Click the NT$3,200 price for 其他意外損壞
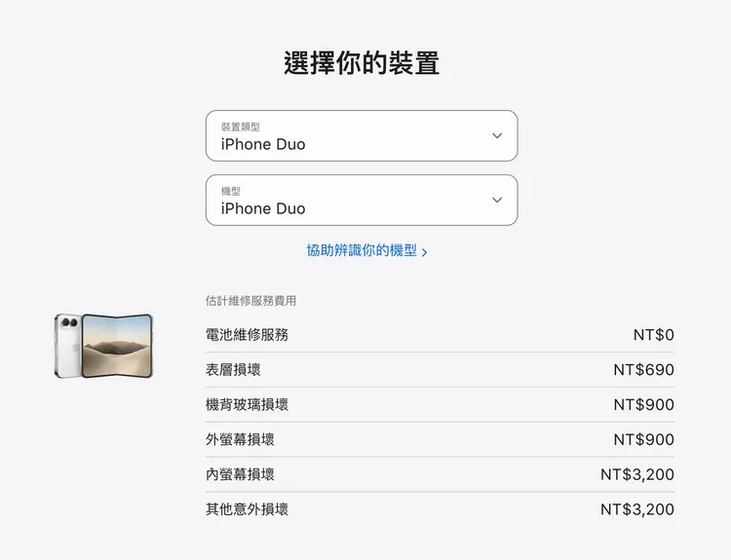731x560 pixels. (637, 509)
